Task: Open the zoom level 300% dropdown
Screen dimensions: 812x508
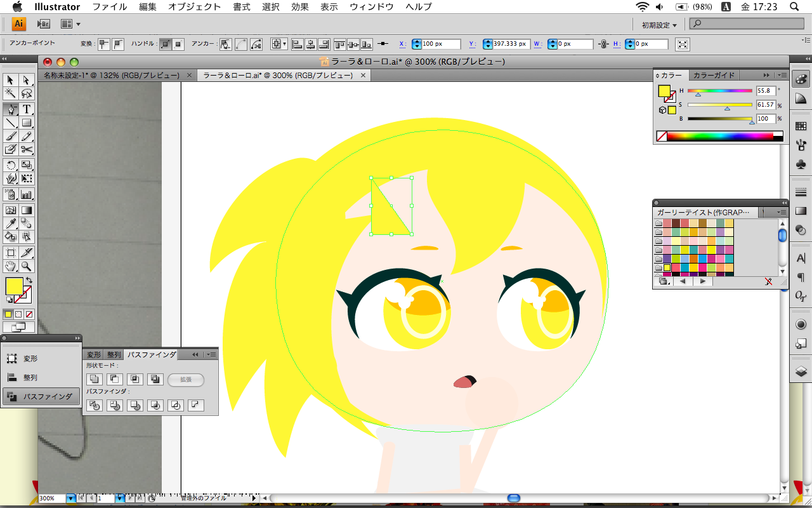Action: pos(70,498)
